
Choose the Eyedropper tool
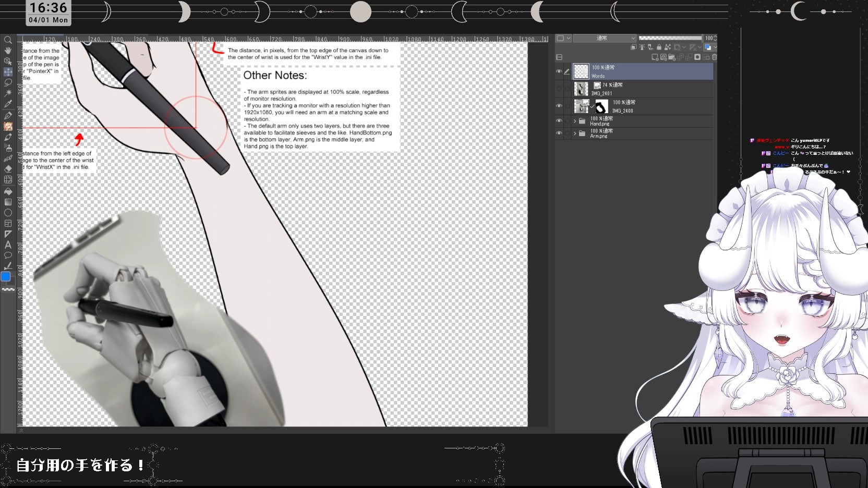8,104
